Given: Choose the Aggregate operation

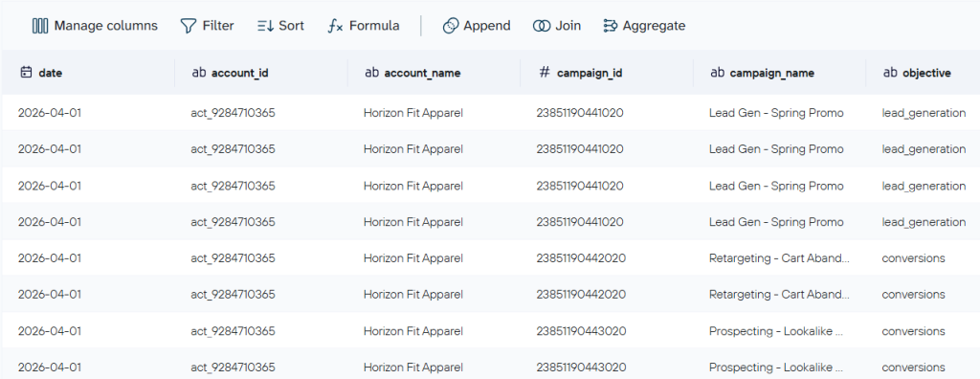Looking at the screenshot, I should [644, 26].
